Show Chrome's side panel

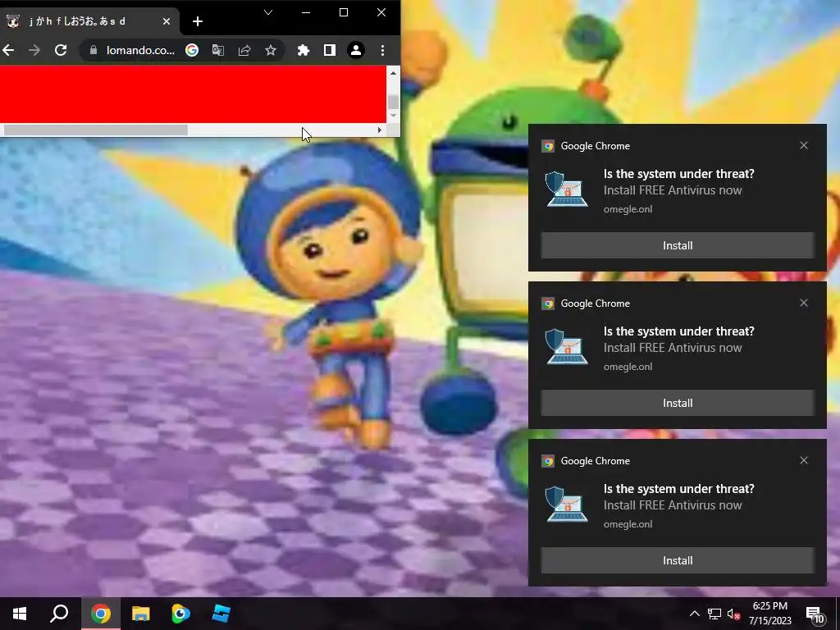(x=330, y=50)
